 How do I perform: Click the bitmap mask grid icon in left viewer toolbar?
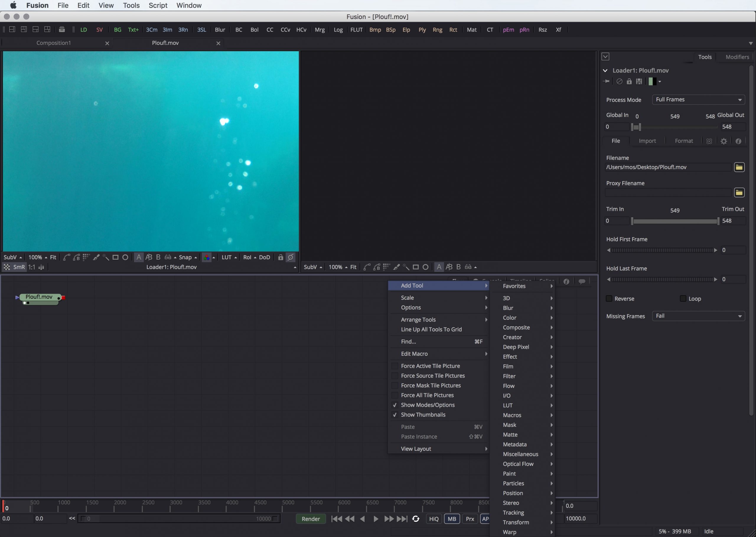(x=86, y=257)
